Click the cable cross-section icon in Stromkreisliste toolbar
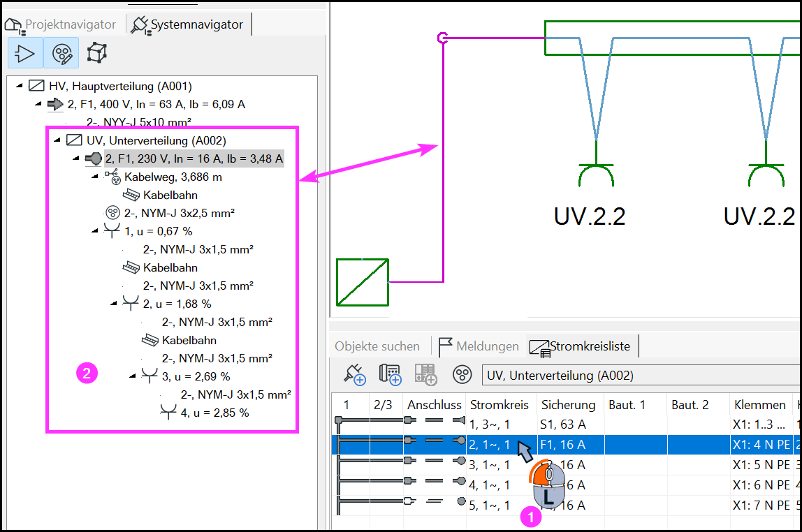 tap(462, 375)
